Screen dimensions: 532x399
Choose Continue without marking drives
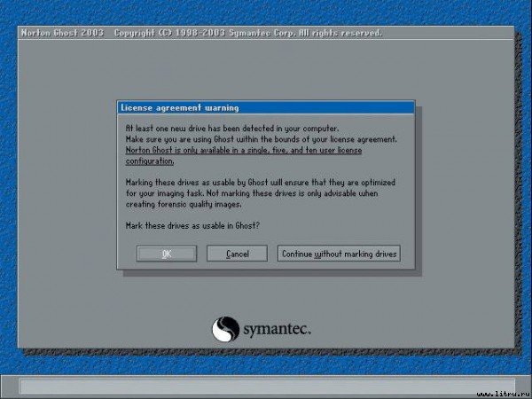coord(339,254)
